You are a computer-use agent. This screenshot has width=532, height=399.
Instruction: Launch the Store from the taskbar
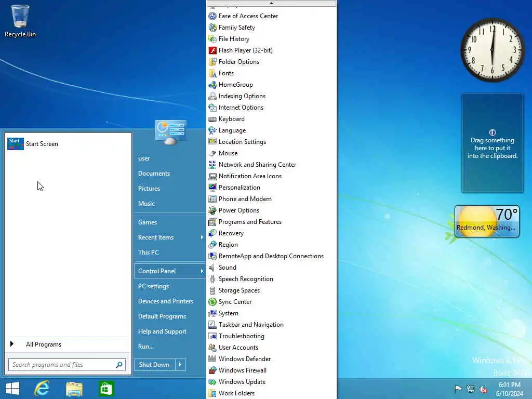pyautogui.click(x=106, y=389)
